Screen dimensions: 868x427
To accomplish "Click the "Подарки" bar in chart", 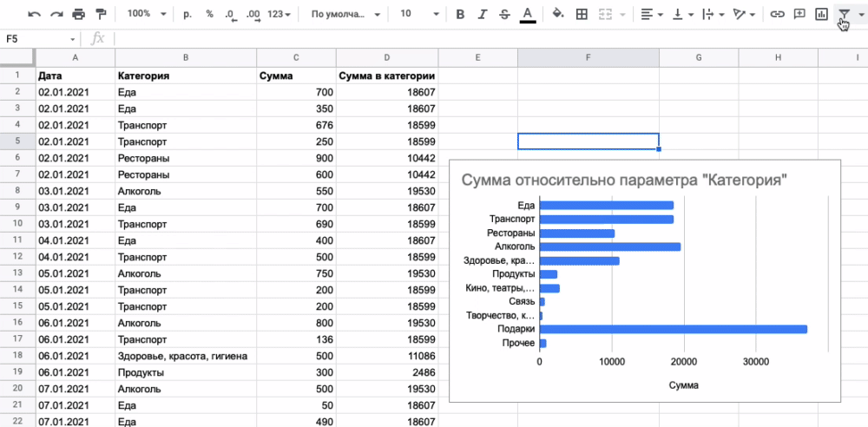I will click(674, 329).
